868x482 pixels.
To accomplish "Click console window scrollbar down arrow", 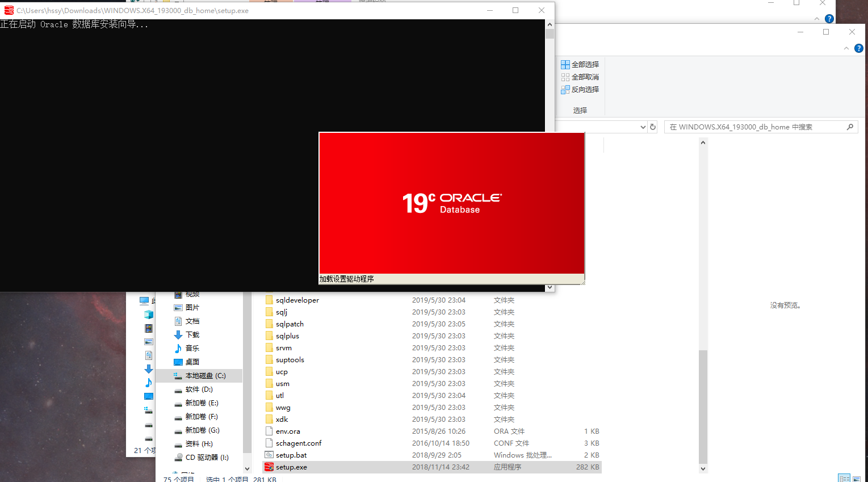I will [550, 288].
